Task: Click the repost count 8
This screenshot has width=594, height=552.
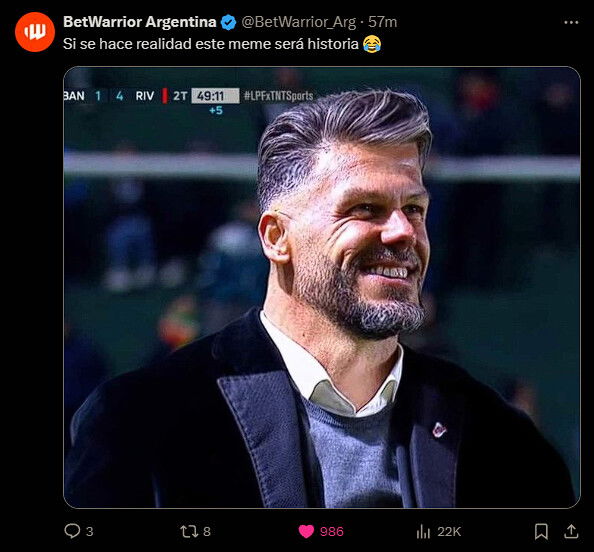Action: point(207,532)
